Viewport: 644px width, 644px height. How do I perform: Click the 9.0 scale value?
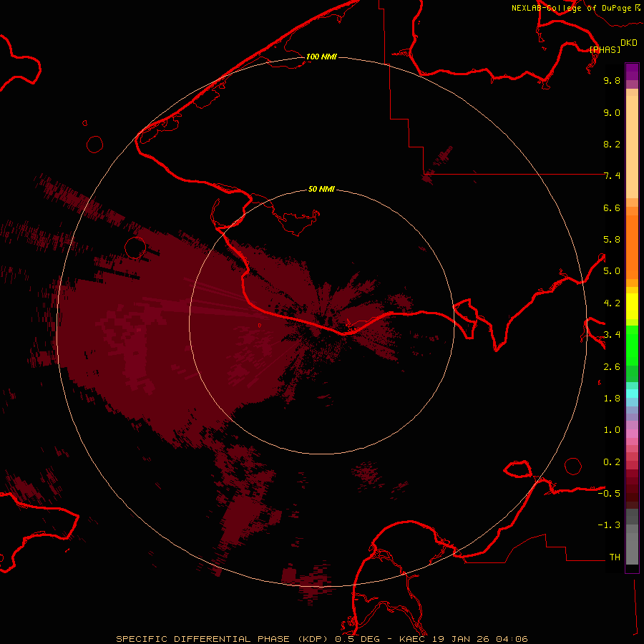pos(612,112)
